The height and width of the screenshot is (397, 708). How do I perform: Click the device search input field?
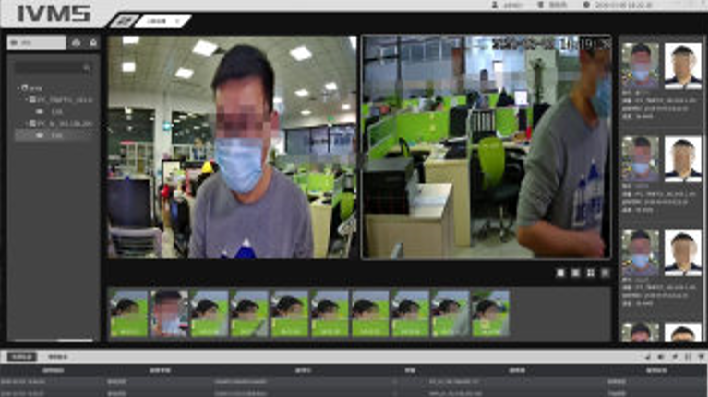[x=50, y=68]
